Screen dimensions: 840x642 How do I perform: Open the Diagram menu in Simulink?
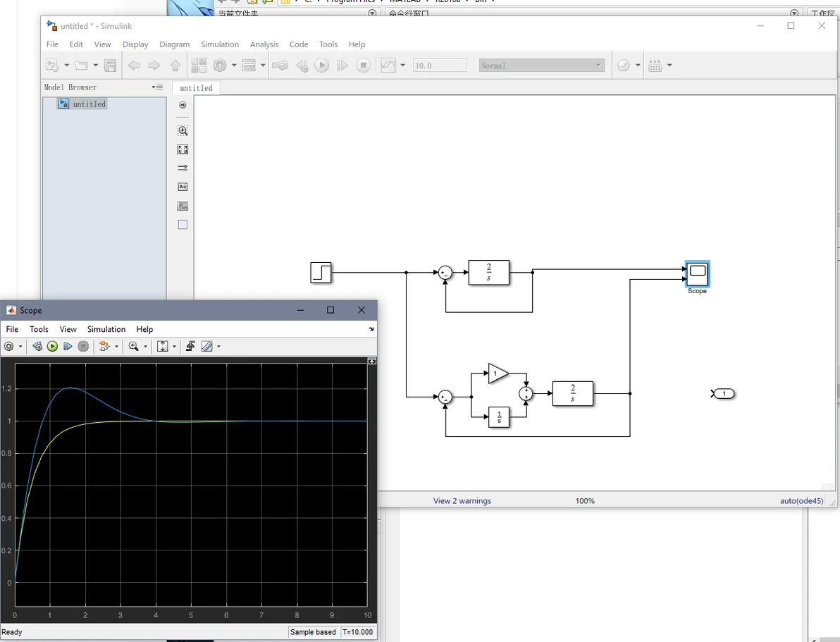coord(174,44)
